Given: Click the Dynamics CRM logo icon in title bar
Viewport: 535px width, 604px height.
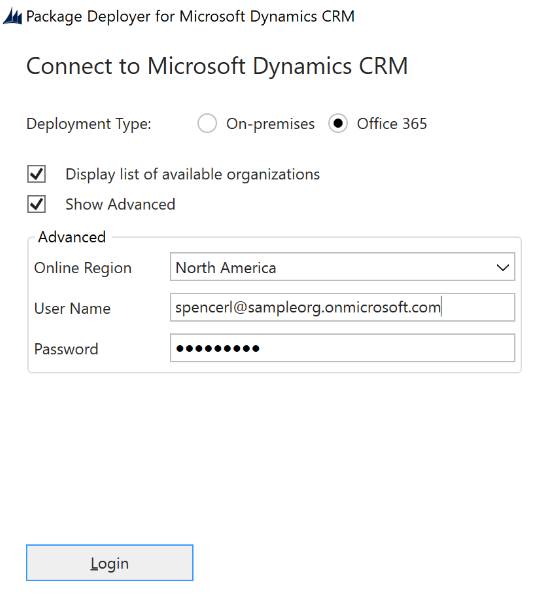Looking at the screenshot, I should 12,17.
